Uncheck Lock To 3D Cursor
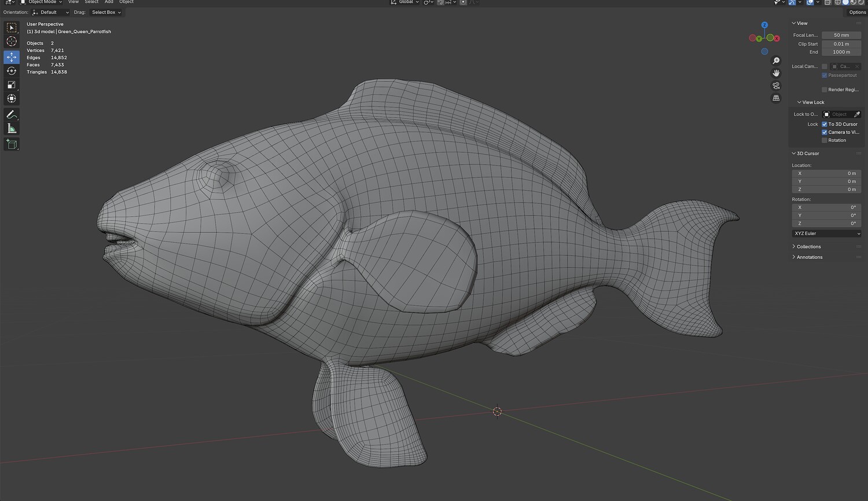The image size is (868, 501). pyautogui.click(x=825, y=125)
